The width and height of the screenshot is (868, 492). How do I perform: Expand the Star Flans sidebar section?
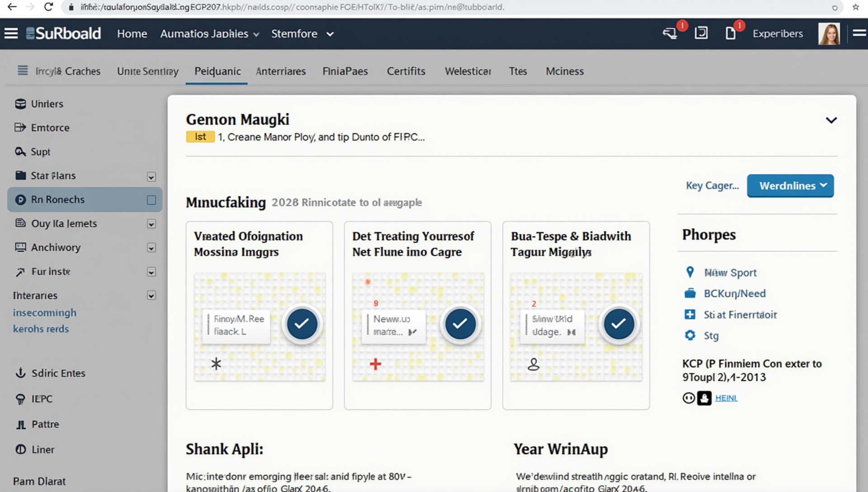(x=151, y=176)
